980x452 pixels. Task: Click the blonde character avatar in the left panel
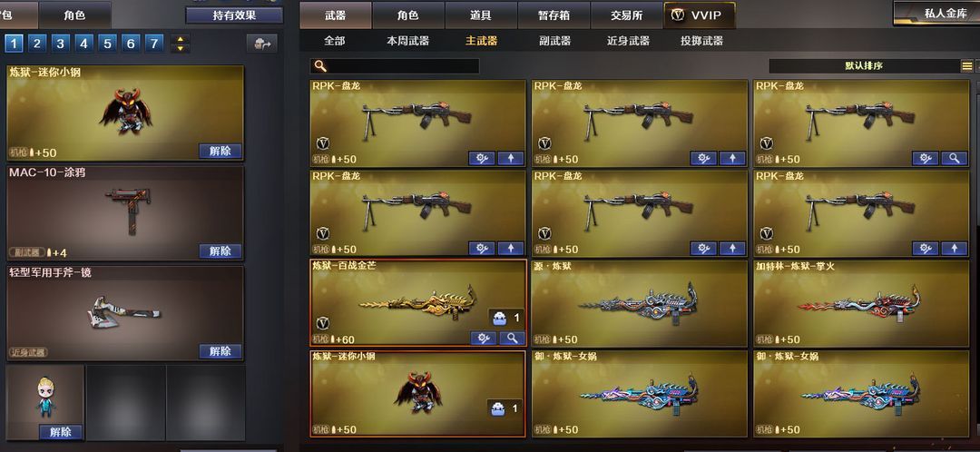click(45, 396)
